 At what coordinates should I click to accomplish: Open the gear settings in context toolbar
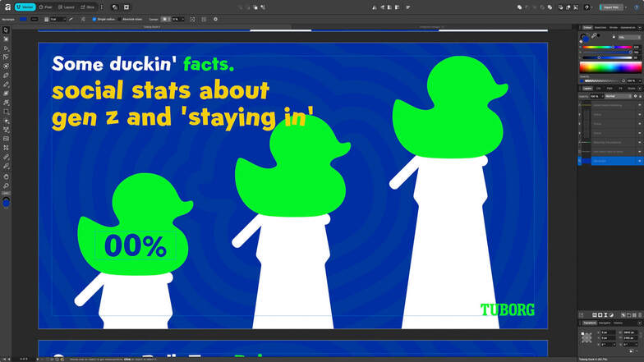pyautogui.click(x=215, y=19)
